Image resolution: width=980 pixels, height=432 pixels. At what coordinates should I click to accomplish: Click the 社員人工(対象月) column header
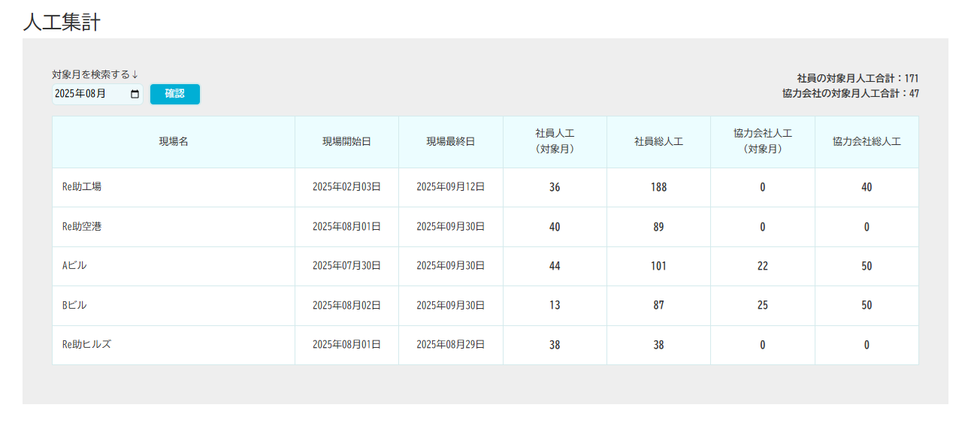(x=555, y=141)
